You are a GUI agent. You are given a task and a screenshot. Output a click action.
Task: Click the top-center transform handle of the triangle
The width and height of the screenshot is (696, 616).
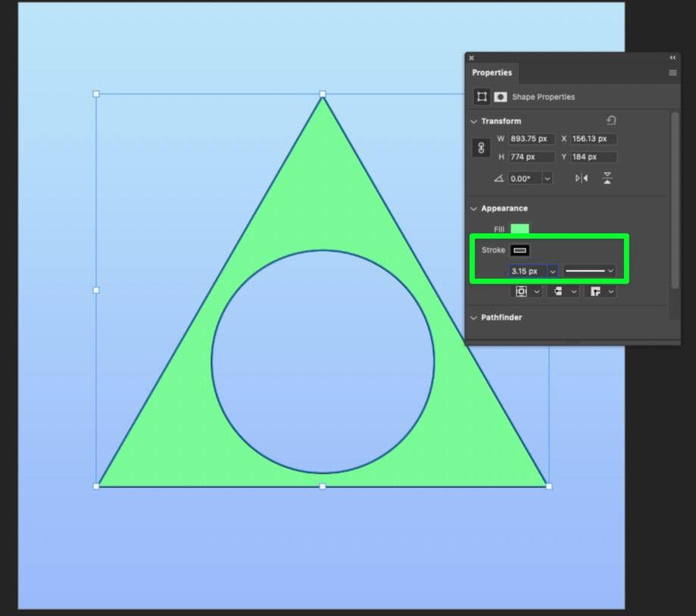(x=323, y=94)
